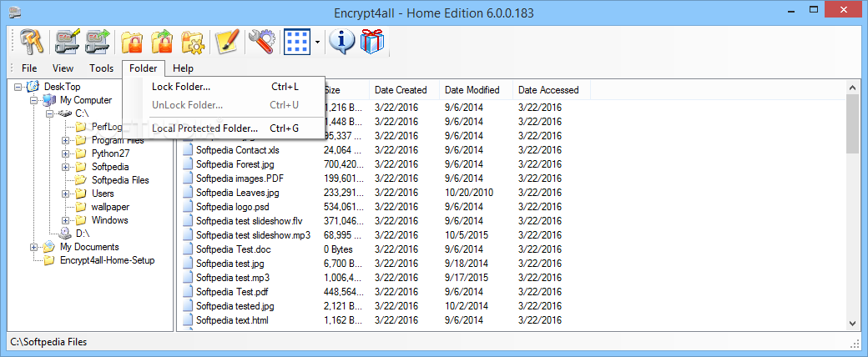Open the Tools menu
Image resolution: width=868 pixels, height=357 pixels.
click(x=101, y=68)
